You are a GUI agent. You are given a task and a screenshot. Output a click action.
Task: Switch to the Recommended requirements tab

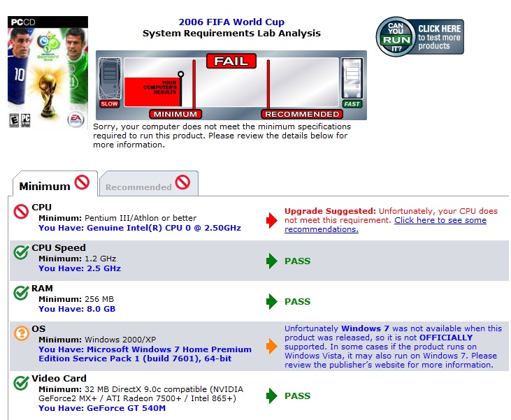coord(149,184)
